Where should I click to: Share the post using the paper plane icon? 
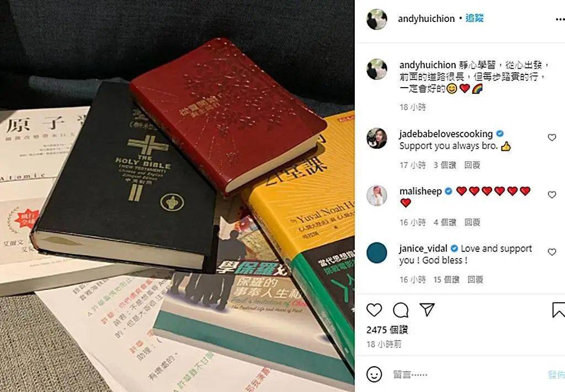(x=427, y=309)
